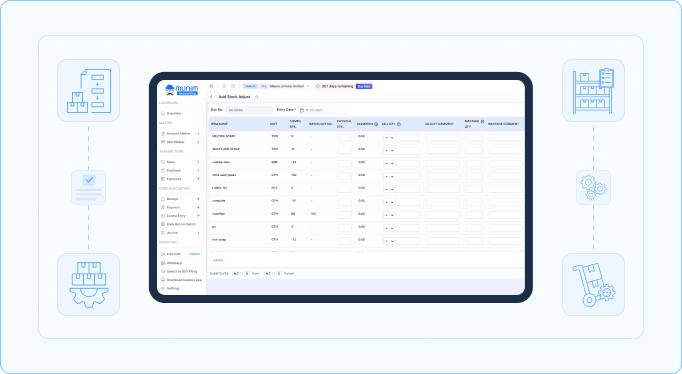The width and height of the screenshot is (682, 374).
Task: Click the info icon beside the Wastage Qty header
Action: pos(482,121)
